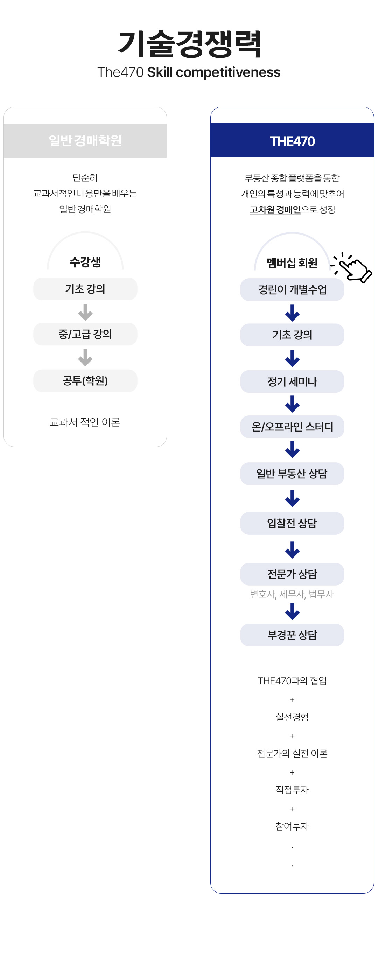
Task: Click the gray arrow below 중/고급 강의
Action: (85, 358)
